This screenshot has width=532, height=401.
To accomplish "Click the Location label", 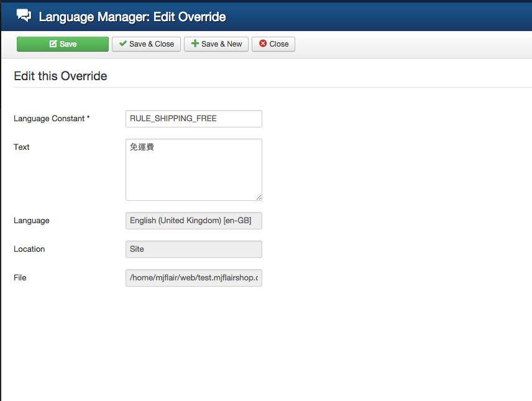I will (x=29, y=249).
